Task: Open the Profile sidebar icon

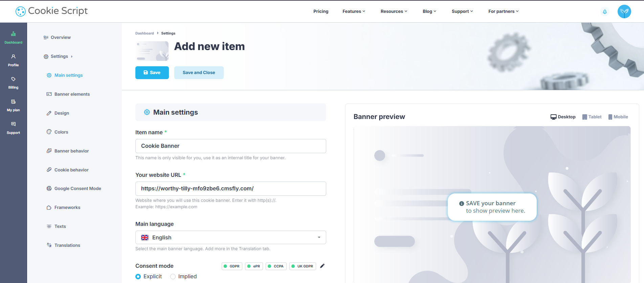Action: 13,56
